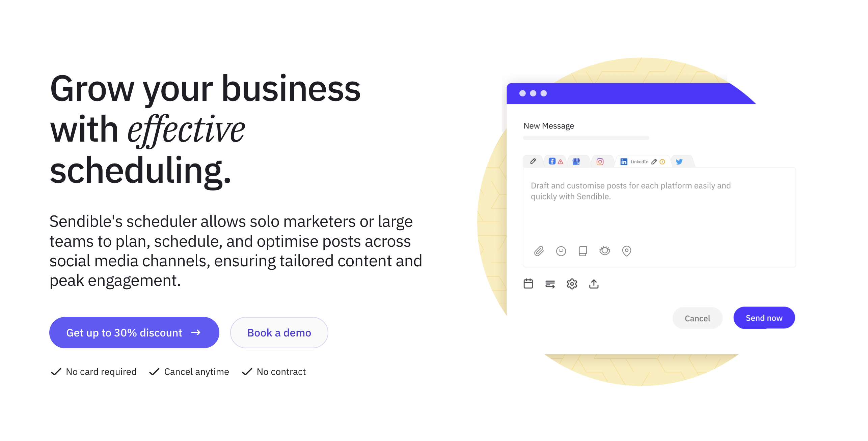Click the Send now button
The image size is (868, 441).
764,318
